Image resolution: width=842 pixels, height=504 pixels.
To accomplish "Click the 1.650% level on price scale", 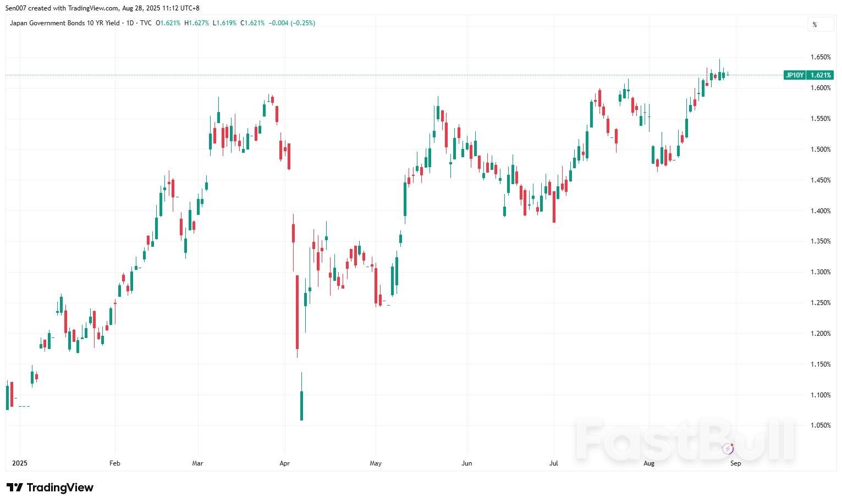I will coord(820,57).
